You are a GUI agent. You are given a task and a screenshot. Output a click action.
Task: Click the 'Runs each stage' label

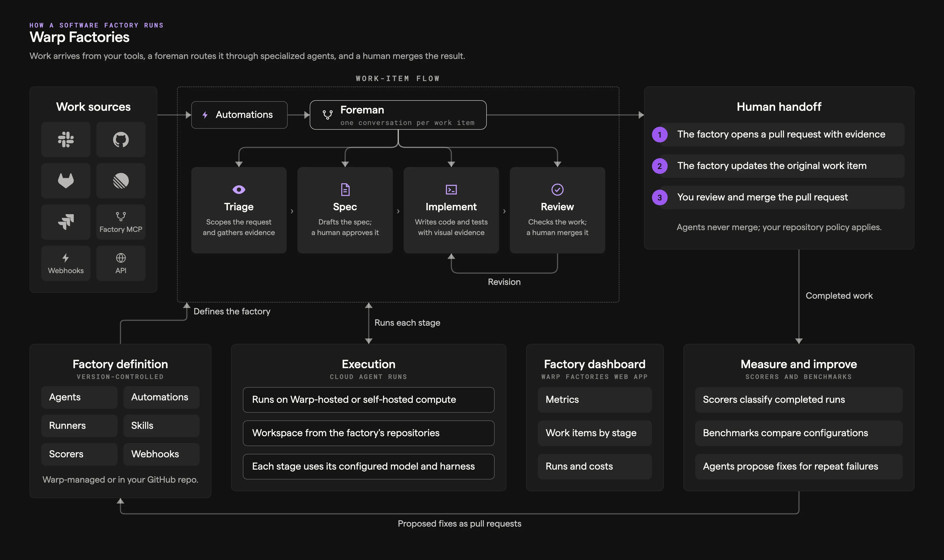(x=407, y=323)
